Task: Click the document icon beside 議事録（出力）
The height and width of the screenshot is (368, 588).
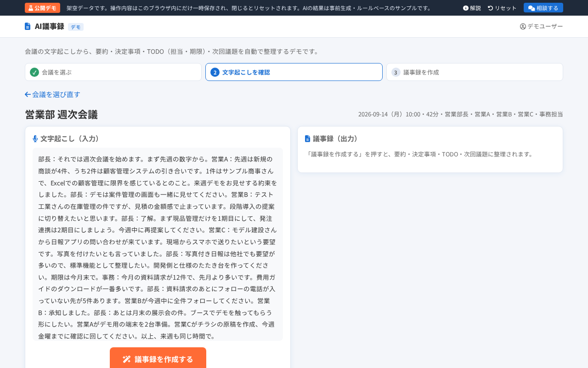Action: 308,138
